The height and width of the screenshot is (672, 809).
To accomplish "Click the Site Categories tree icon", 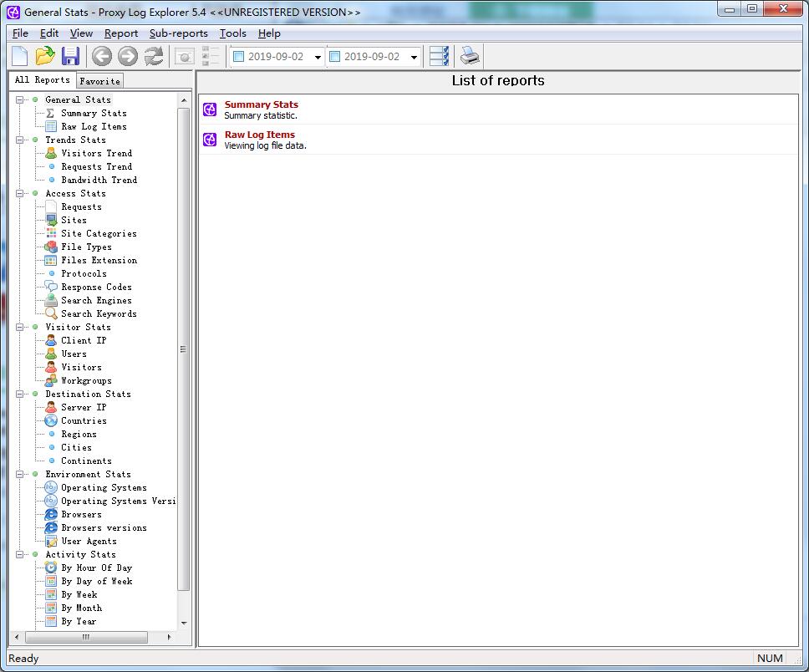I will click(x=51, y=233).
